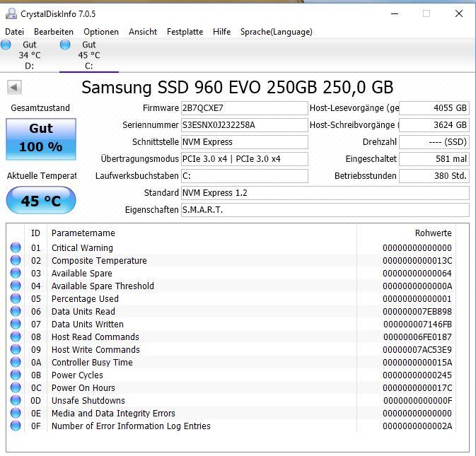Click status orb for Data Units Written row
Image resolution: width=476 pixels, height=456 pixels.
pos(16,324)
